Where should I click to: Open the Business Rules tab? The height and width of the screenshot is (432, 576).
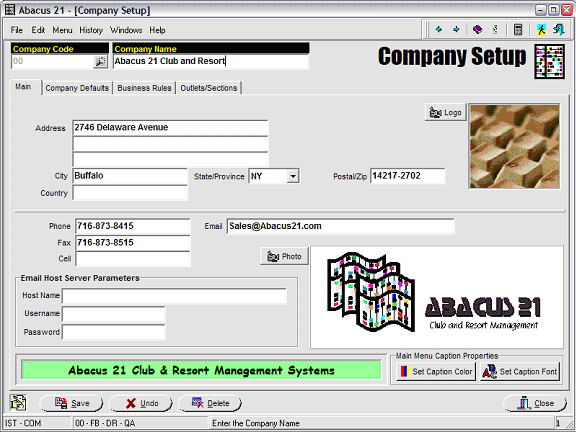pyautogui.click(x=144, y=88)
